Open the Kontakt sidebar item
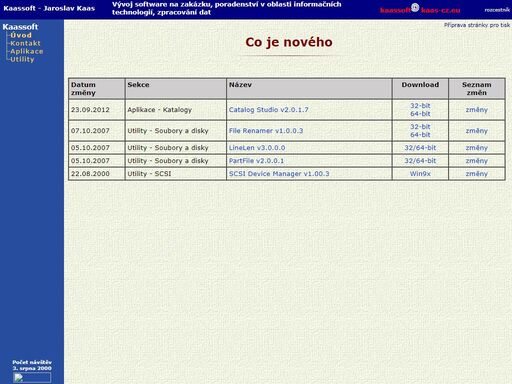The image size is (512, 384). point(25,43)
